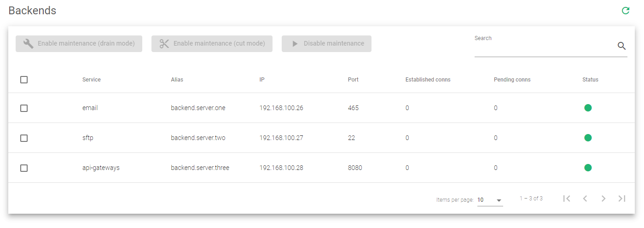The height and width of the screenshot is (228, 644).
Task: Select the email service cell
Action: [90, 108]
